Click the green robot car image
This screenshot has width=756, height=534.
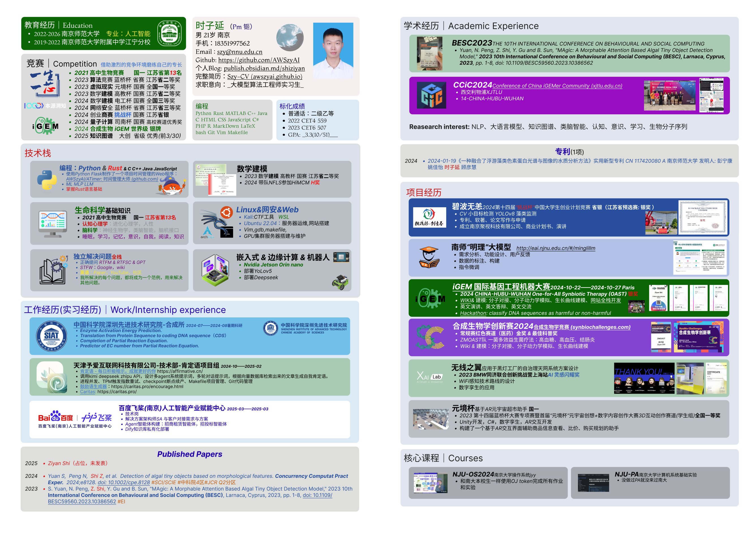pyautogui.click(x=340, y=282)
